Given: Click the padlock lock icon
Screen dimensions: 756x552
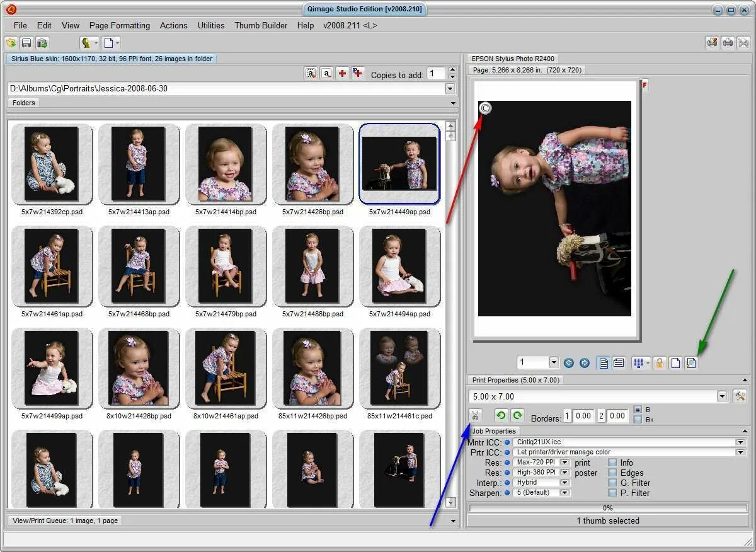Looking at the screenshot, I should coord(660,363).
